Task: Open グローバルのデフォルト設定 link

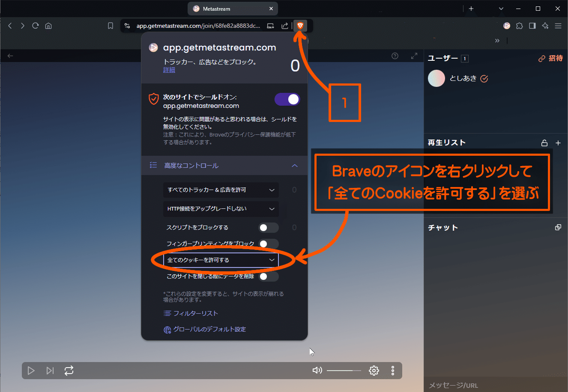Action: click(x=205, y=330)
